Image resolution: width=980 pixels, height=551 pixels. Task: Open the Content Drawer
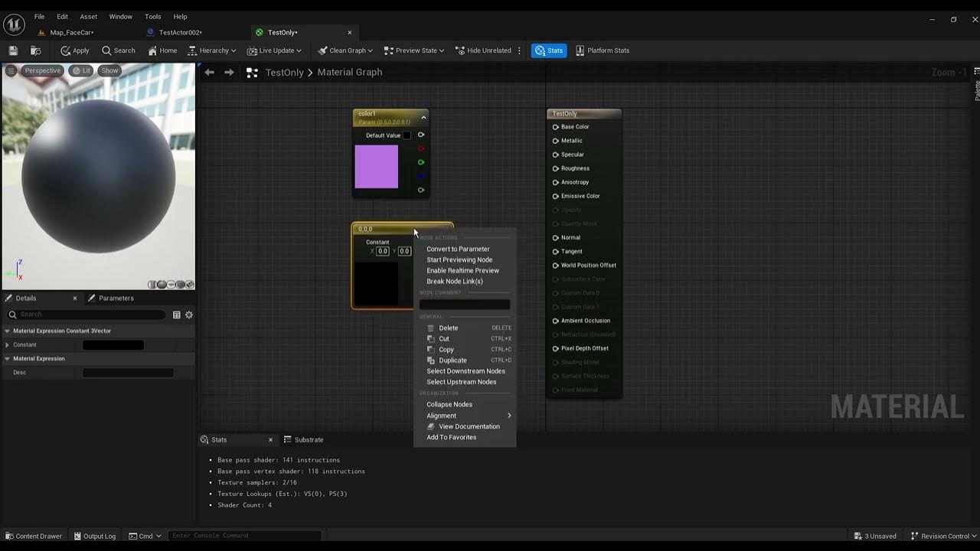(x=33, y=536)
